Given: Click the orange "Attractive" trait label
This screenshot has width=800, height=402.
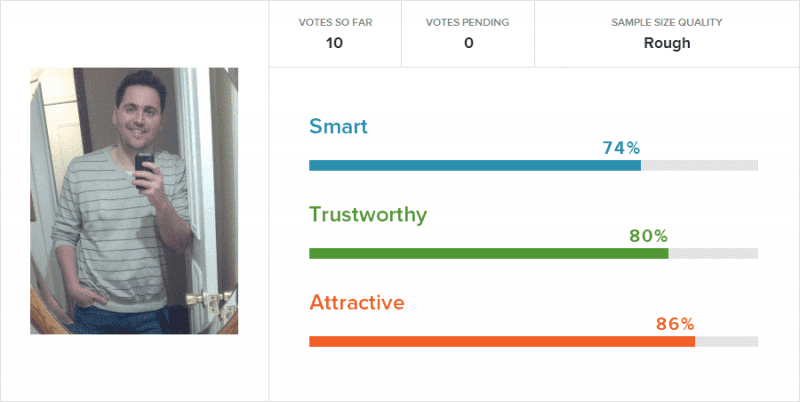Looking at the screenshot, I should (x=357, y=302).
